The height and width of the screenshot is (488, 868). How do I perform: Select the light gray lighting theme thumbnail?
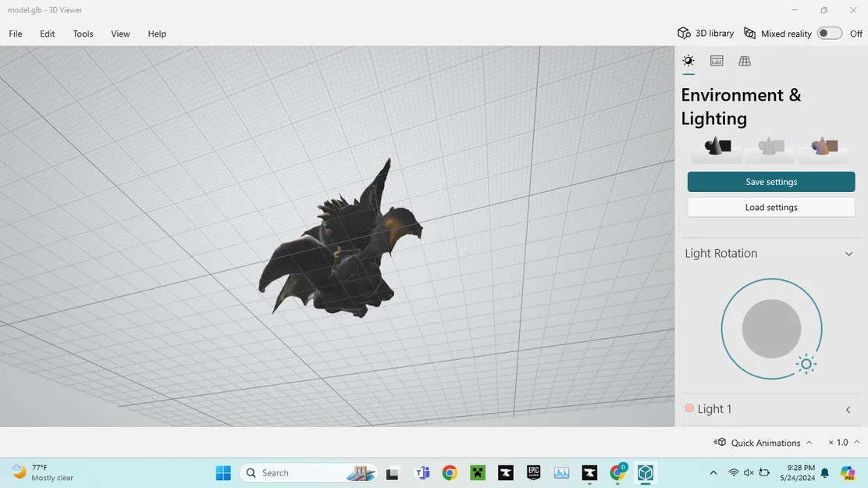click(770, 148)
